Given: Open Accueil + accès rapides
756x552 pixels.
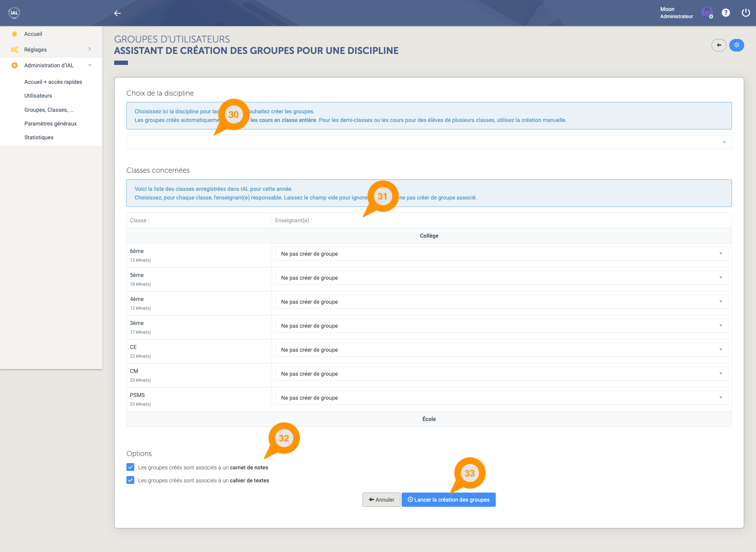Looking at the screenshot, I should point(53,82).
